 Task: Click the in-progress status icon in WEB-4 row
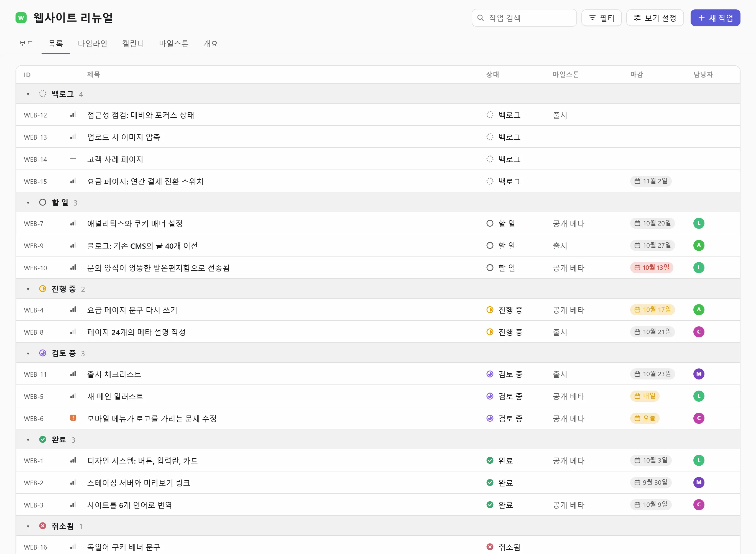coord(490,310)
